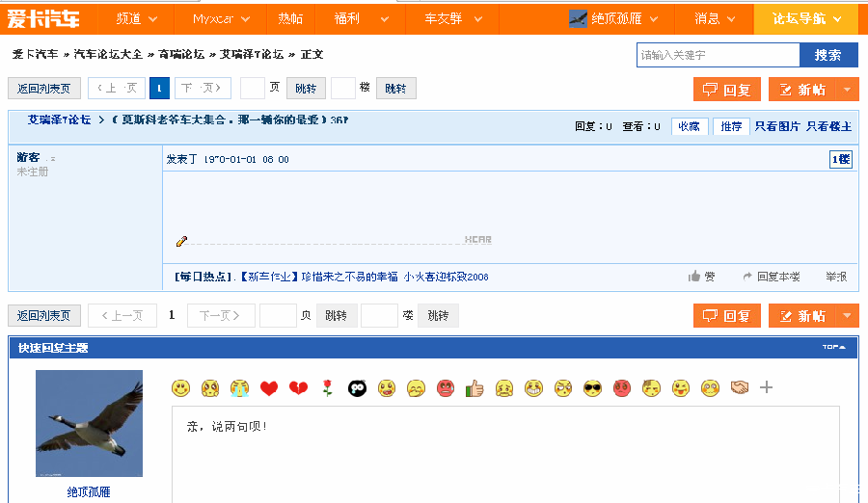Insert the red sweating face emoji
The width and height of the screenshot is (868, 503).
(445, 388)
